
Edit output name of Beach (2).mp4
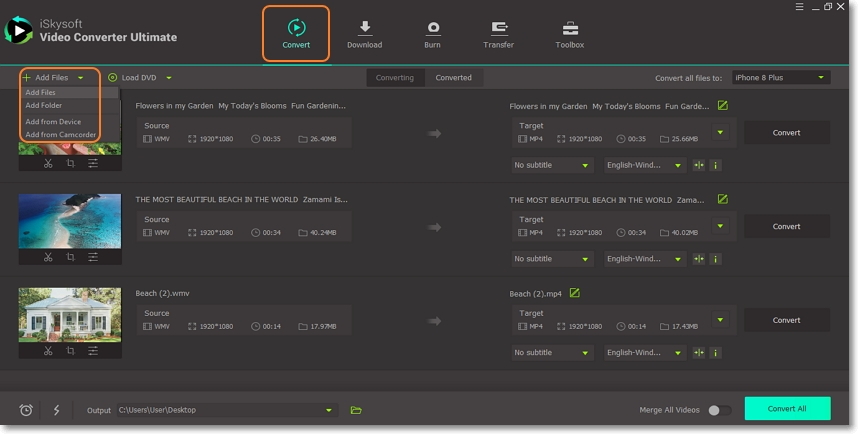[574, 293]
